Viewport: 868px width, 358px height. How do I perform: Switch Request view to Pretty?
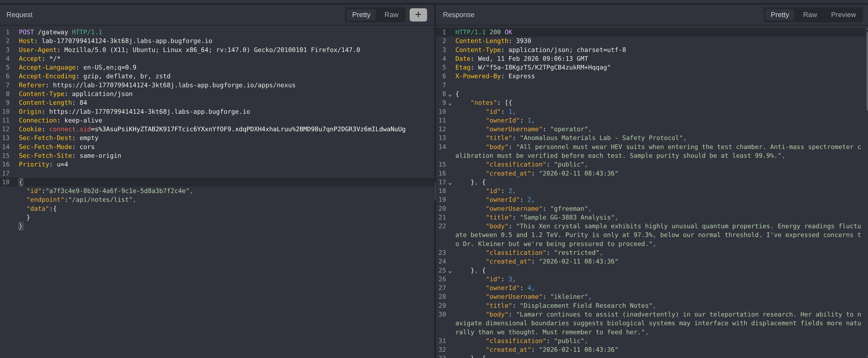(x=361, y=14)
